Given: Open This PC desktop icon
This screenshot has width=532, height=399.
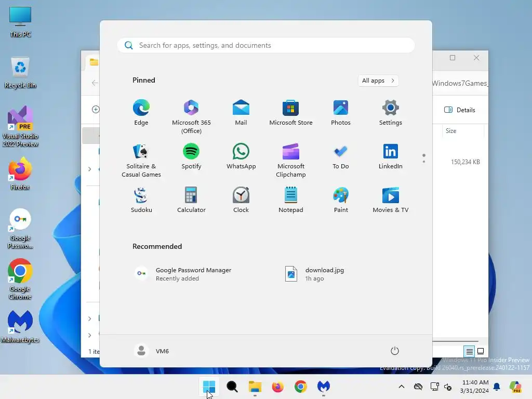Looking at the screenshot, I should point(20,22).
